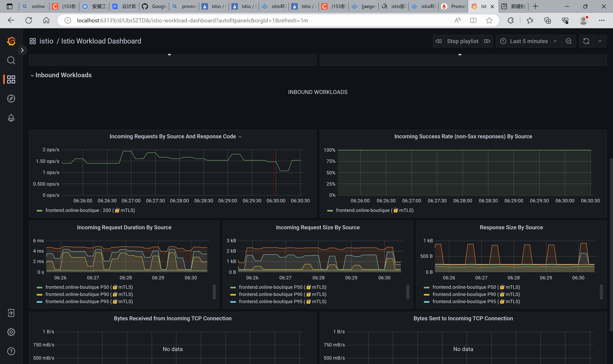Open a new browser tab

click(x=536, y=6)
